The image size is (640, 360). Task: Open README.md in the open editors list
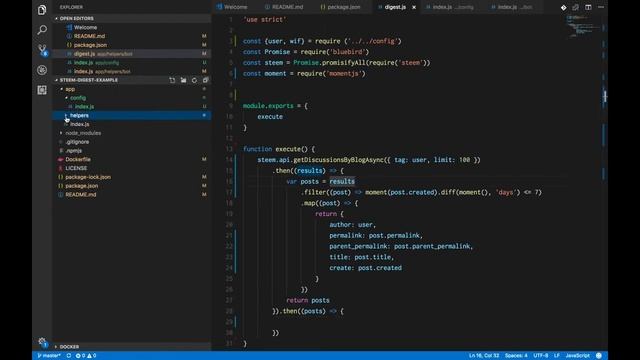(x=89, y=36)
